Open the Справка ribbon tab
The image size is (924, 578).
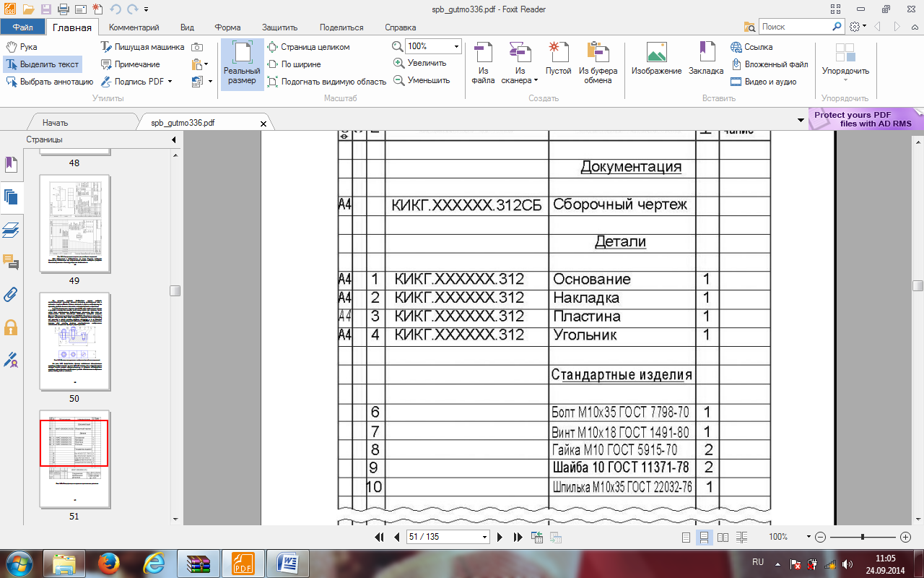point(400,27)
